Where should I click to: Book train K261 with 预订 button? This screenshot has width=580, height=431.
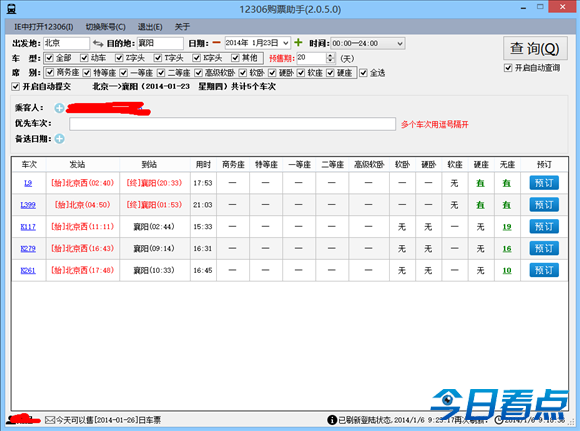(544, 270)
